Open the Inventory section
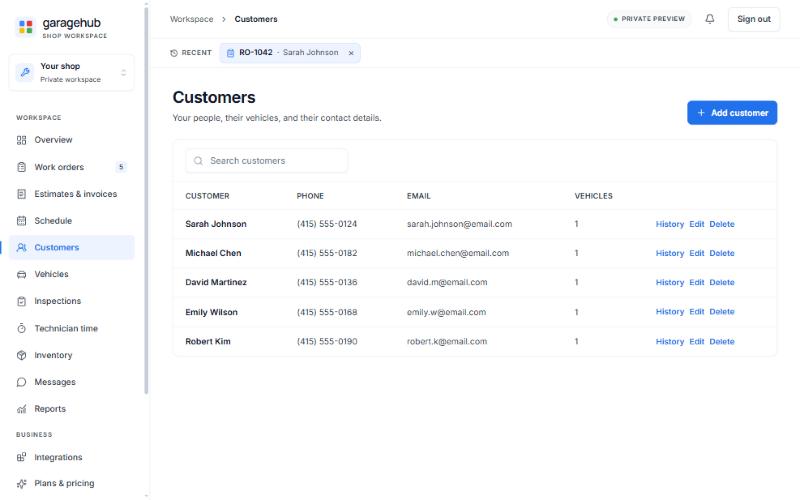 (x=71, y=355)
